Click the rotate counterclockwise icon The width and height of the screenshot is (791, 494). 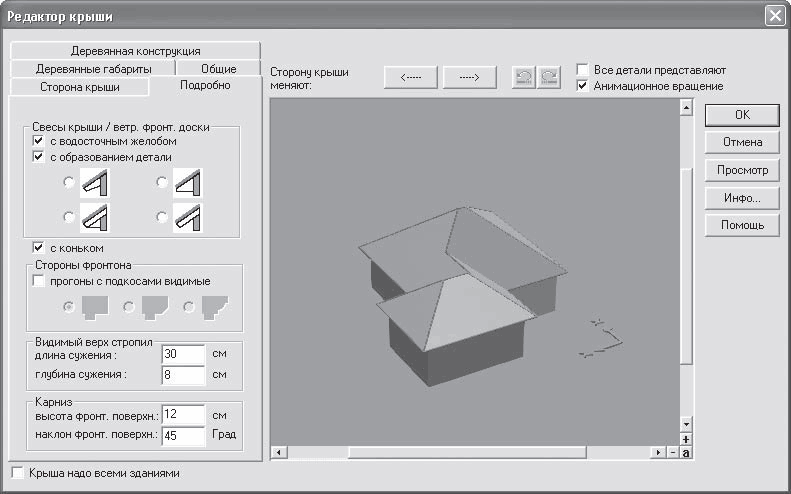(524, 78)
